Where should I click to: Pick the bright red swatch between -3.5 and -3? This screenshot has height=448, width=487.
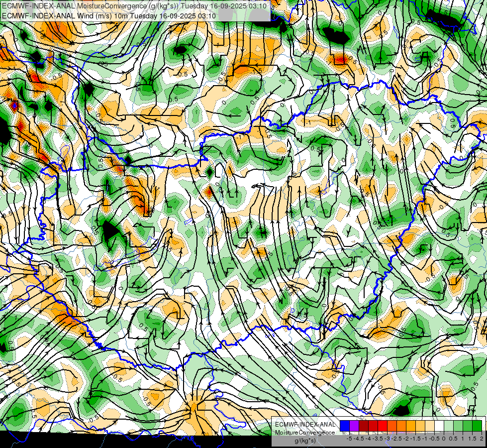pos(383,426)
